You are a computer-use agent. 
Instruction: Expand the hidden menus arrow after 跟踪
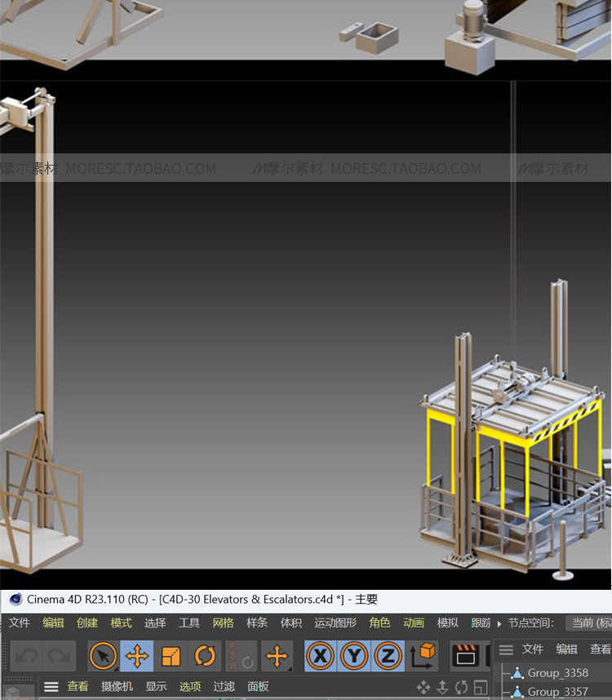click(x=499, y=624)
